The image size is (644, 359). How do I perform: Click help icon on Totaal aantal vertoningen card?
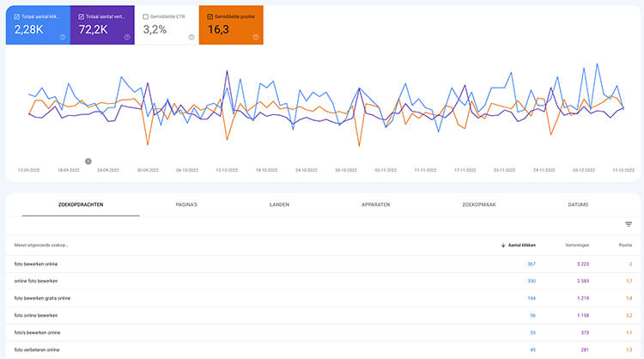coord(127,37)
